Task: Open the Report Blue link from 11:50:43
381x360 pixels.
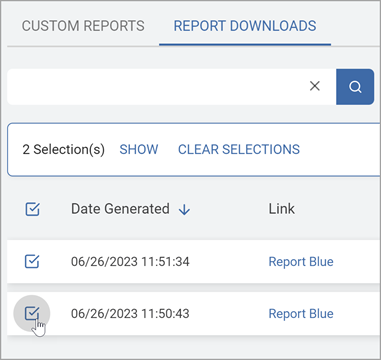Action: point(301,314)
